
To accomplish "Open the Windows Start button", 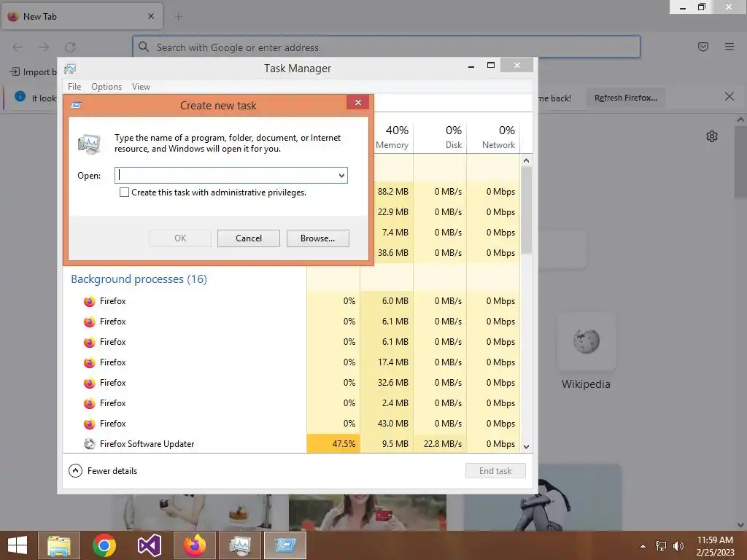I will [x=18, y=545].
